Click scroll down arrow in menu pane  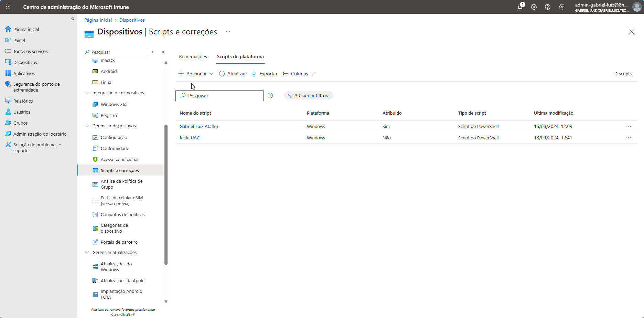coord(166,301)
